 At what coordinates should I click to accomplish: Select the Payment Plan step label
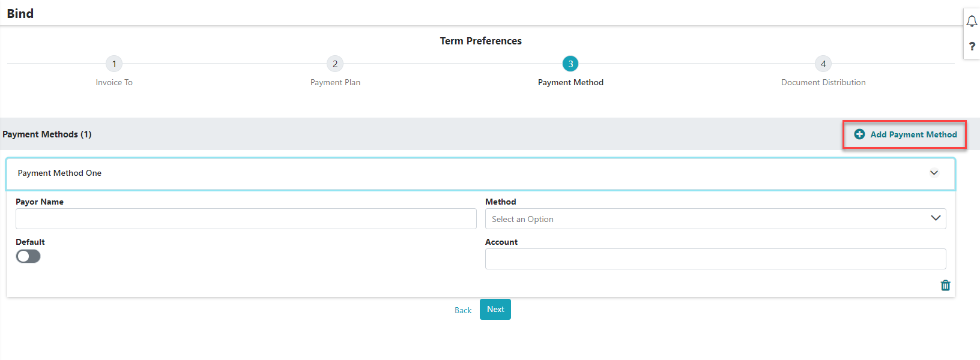(335, 82)
